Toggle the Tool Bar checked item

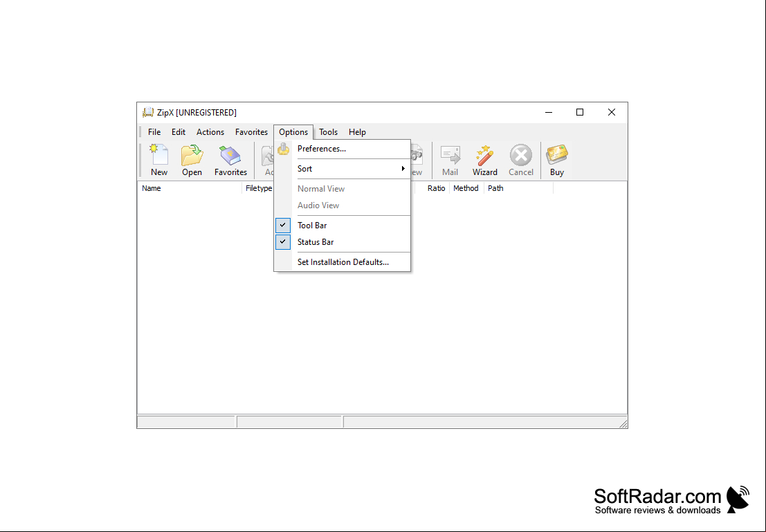click(342, 226)
